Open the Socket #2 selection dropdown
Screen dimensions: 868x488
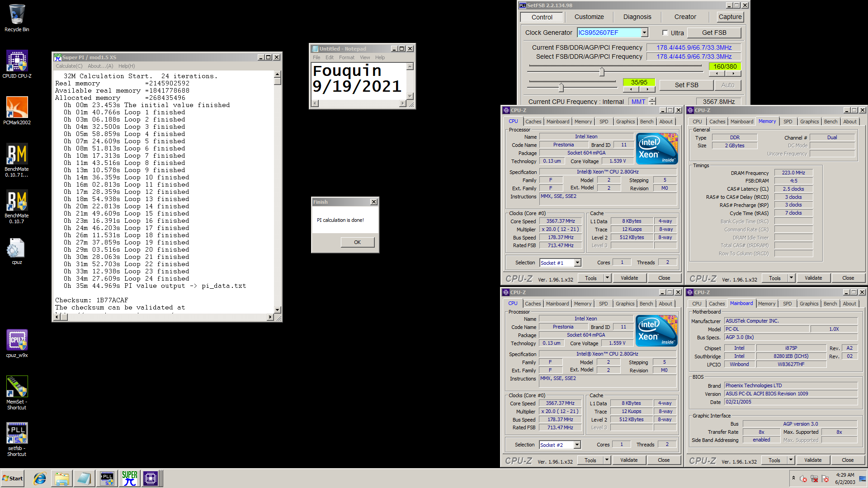pos(577,445)
